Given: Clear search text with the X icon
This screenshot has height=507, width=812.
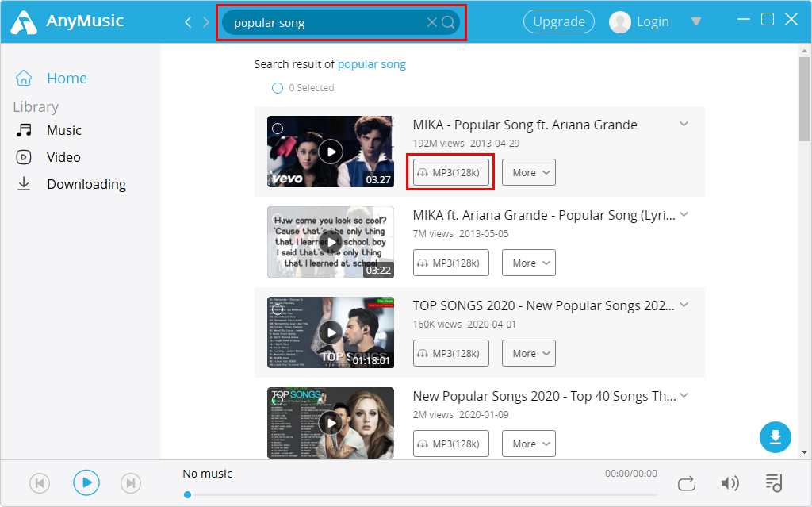Looking at the screenshot, I should click(431, 22).
